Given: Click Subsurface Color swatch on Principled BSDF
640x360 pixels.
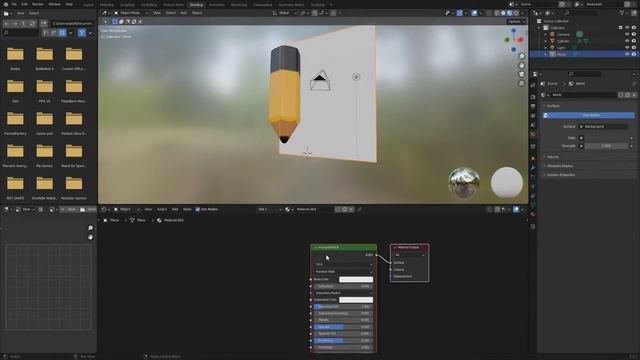Looking at the screenshot, I should pyautogui.click(x=356, y=300).
